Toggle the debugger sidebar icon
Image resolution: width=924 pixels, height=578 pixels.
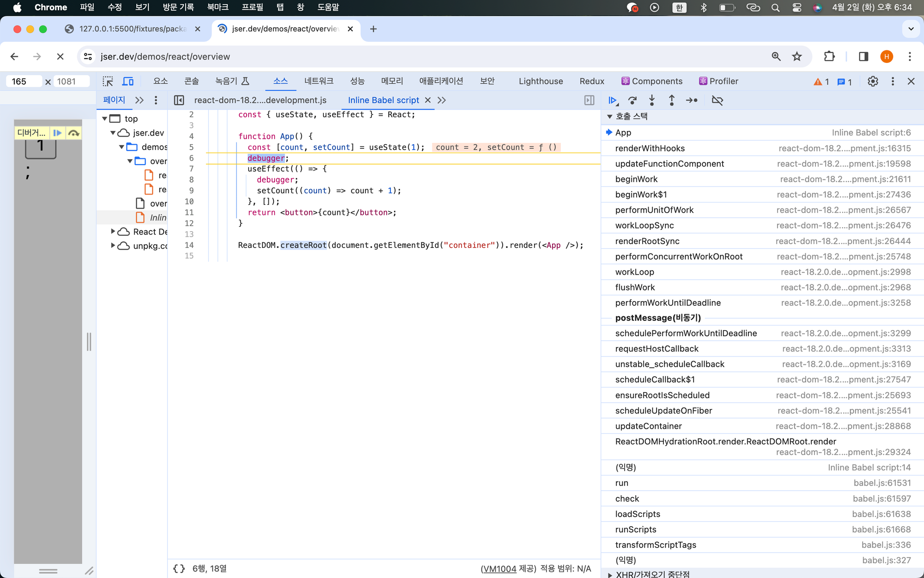tap(589, 100)
